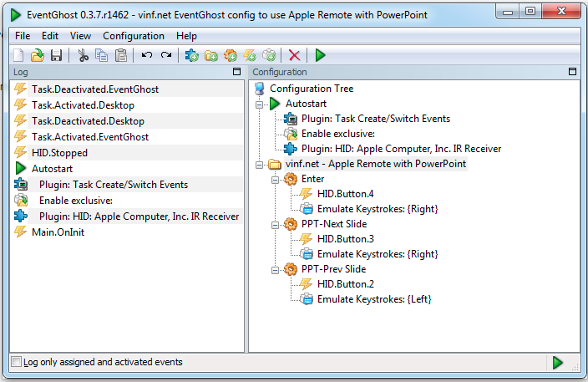Click the Undo arrow icon
Viewport: 588px width, 382px height.
tap(146, 55)
